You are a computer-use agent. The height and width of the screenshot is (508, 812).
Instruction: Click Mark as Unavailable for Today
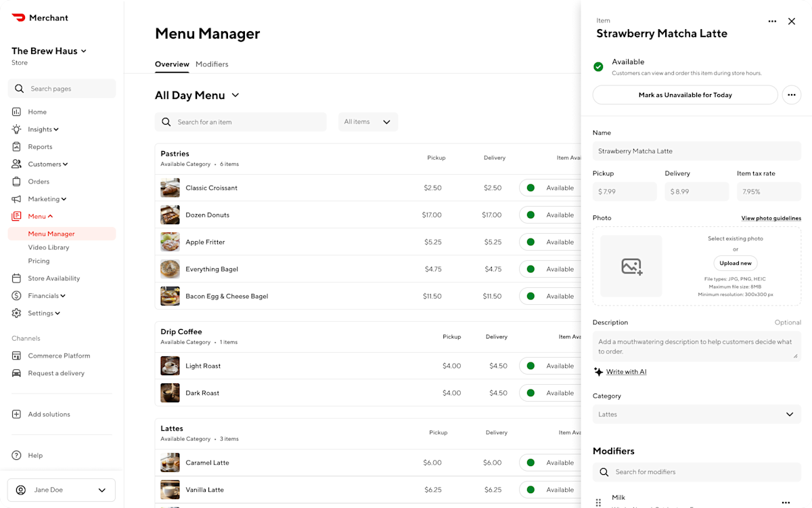point(684,95)
